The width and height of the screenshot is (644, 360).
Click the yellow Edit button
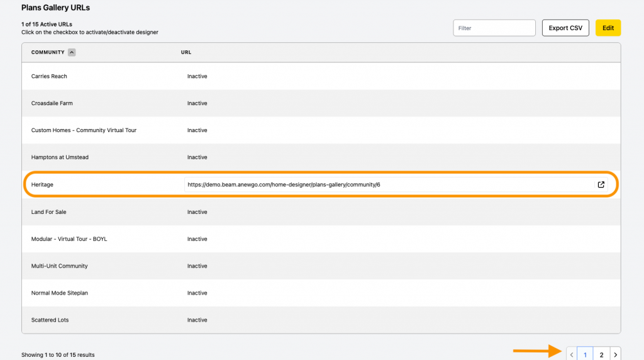coord(608,28)
